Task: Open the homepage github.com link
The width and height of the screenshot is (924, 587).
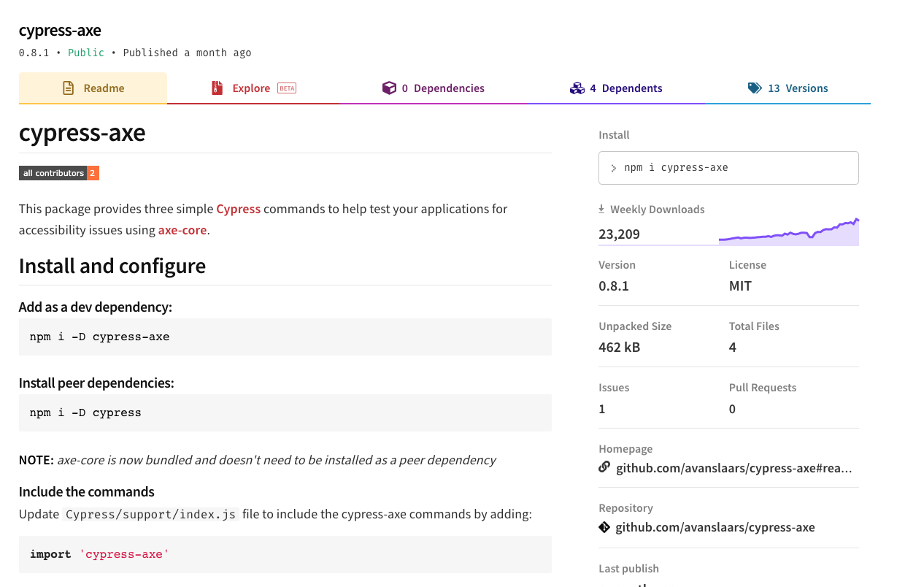Action: click(x=734, y=468)
